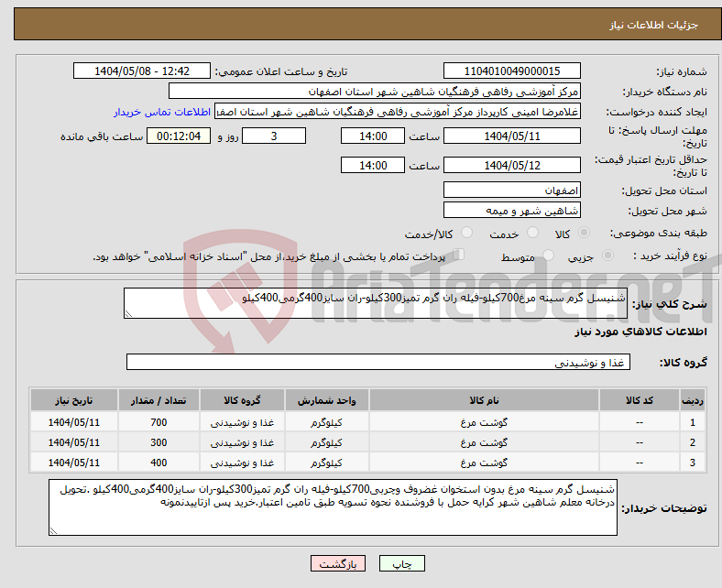Screen dimensions: 722x588
Task: Click the remaining time 00:12:04 field
Action: tap(179, 136)
